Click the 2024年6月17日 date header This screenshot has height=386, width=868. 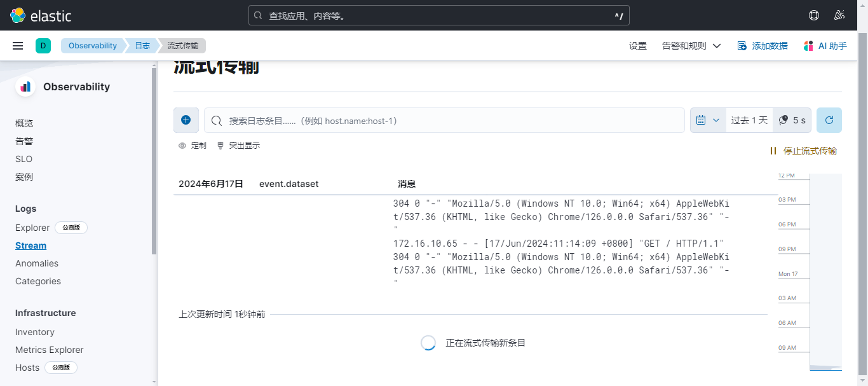[x=211, y=184]
